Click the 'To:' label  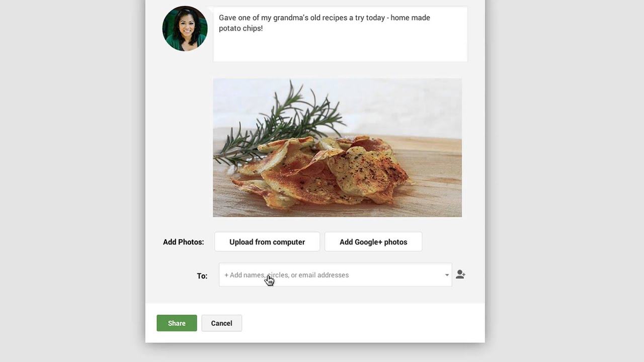[202, 276]
